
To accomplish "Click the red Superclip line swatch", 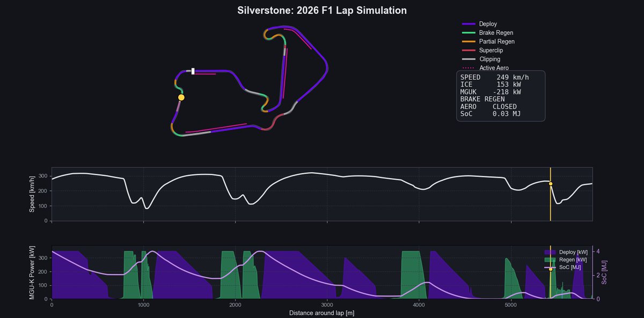I will (469, 50).
